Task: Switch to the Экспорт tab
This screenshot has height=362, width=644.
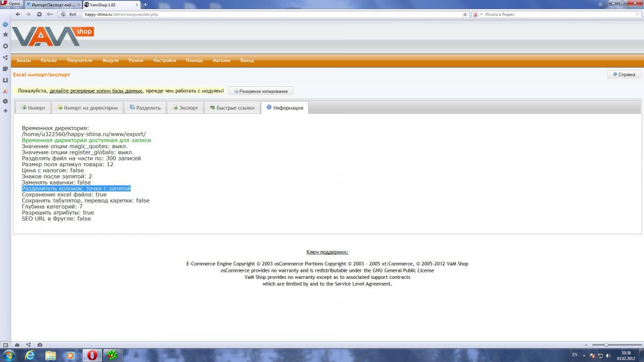Action: point(185,108)
